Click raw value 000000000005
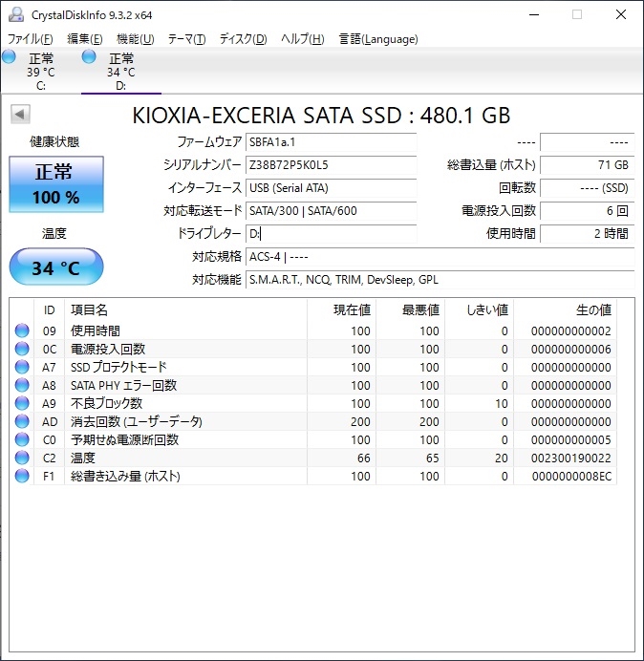 point(571,439)
